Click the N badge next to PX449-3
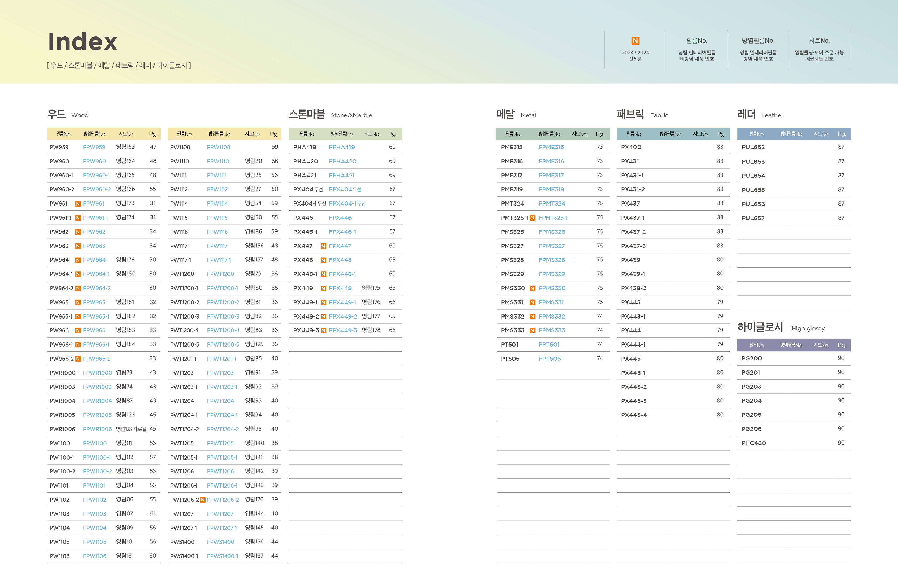This screenshot has height=588, width=898. coord(323,330)
